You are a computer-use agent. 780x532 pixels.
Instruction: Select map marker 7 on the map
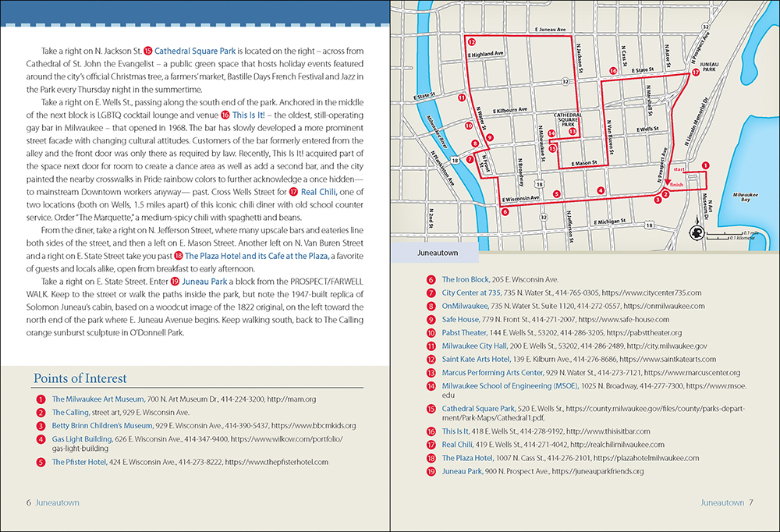pos(470,160)
